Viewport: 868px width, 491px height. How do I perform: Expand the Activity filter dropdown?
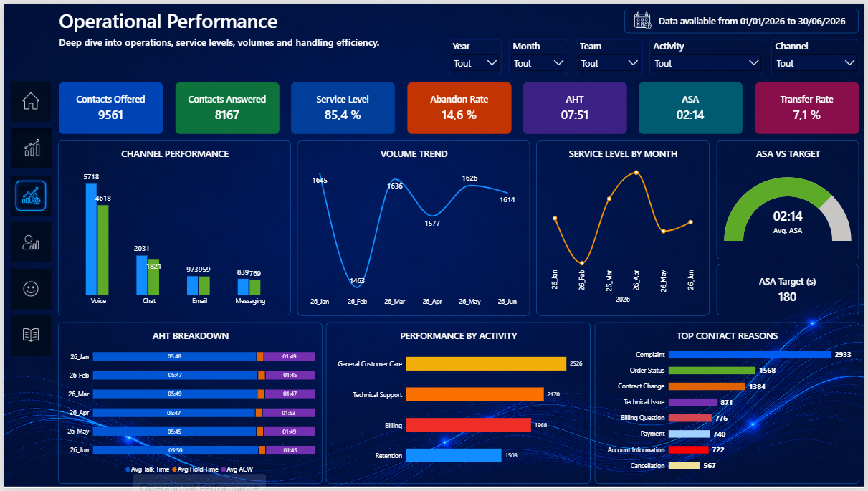coord(706,64)
